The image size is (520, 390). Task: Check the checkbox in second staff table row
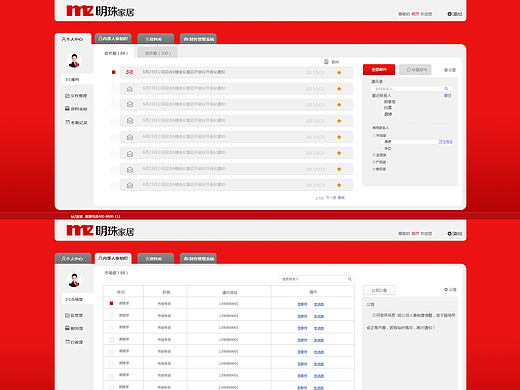coord(111,315)
